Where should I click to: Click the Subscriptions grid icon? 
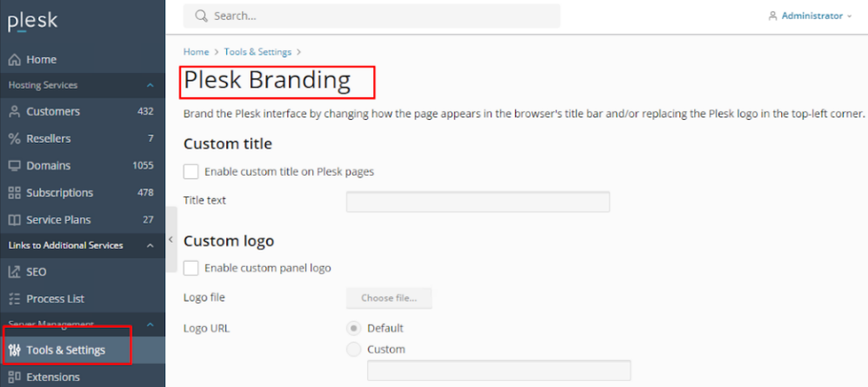click(x=15, y=193)
